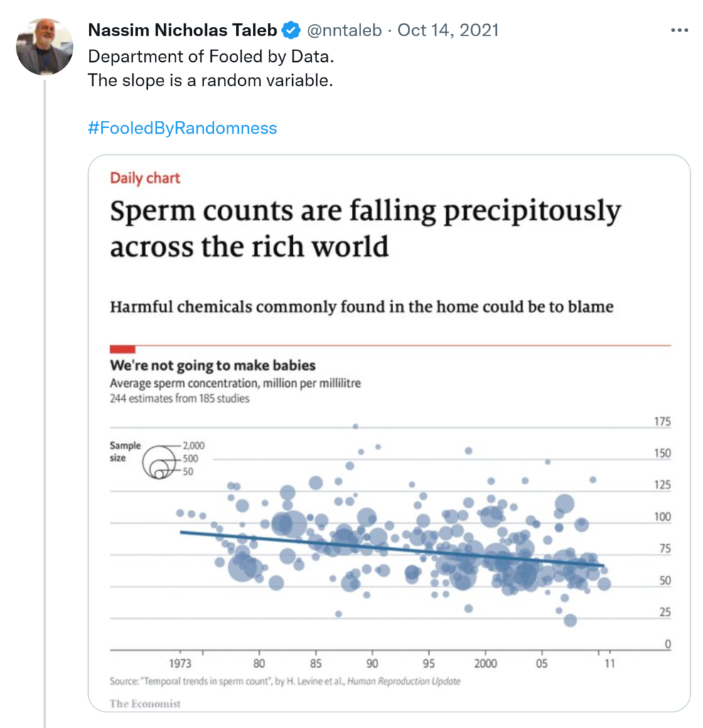
Task: Click the blue verified checkmark badge
Action: tap(290, 31)
